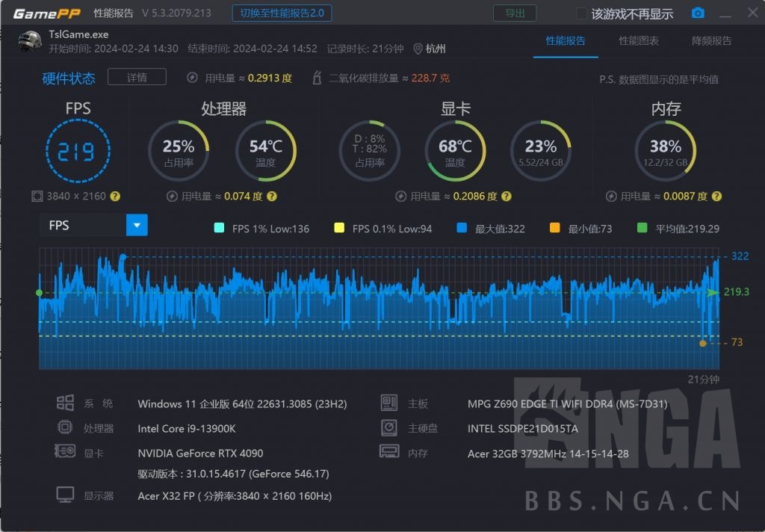The image size is (765, 532).
Task: Click the 用电量 power usage icon
Action: click(x=191, y=77)
